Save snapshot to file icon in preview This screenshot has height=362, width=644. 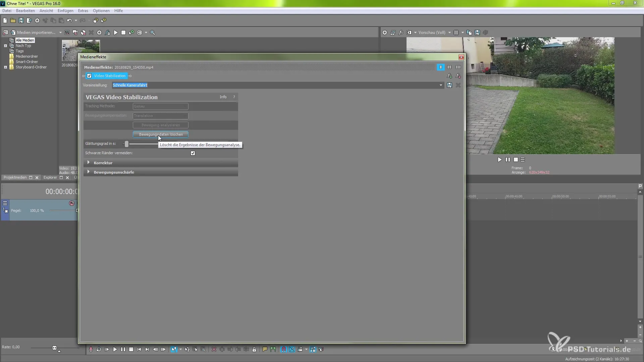click(x=477, y=33)
